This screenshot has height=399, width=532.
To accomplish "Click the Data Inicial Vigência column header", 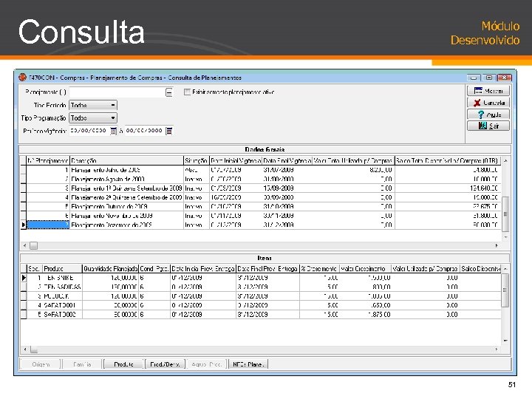I will (236, 161).
